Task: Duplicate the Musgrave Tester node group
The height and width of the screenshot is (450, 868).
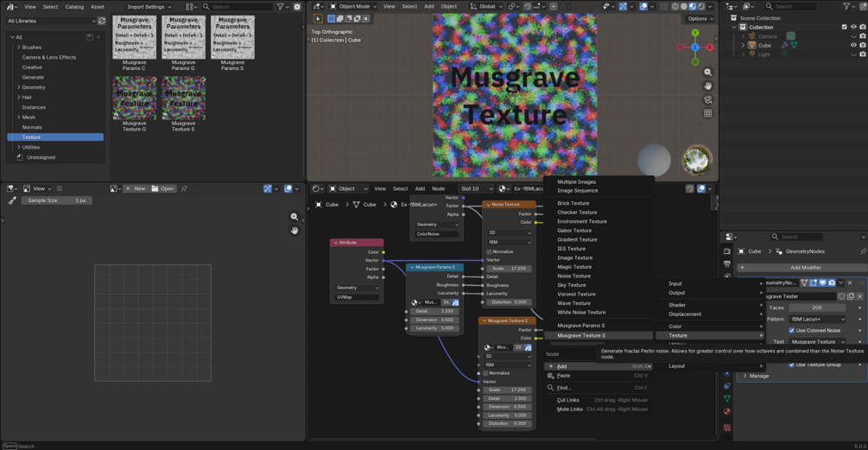Action: click(x=851, y=296)
